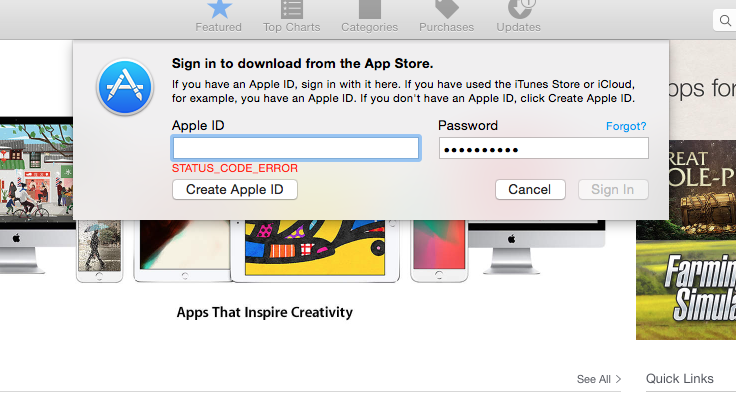The width and height of the screenshot is (736, 400).
Task: Click the App Store logo icon in dialog
Action: coord(125,87)
